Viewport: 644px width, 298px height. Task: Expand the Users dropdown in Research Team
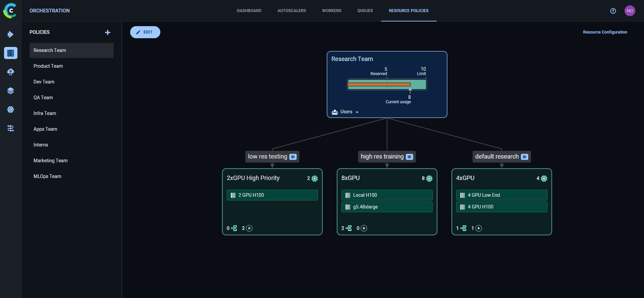pyautogui.click(x=345, y=112)
